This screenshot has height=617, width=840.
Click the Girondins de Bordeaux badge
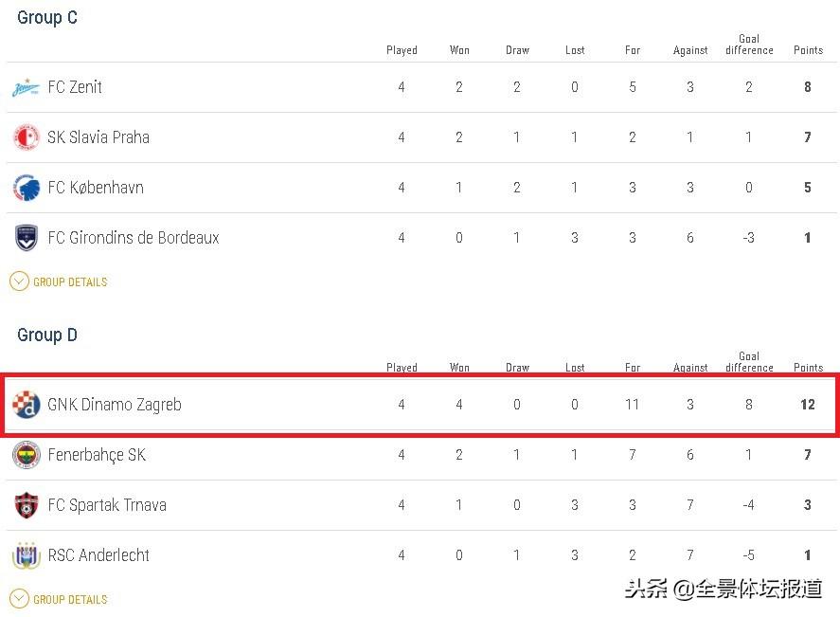[27, 238]
